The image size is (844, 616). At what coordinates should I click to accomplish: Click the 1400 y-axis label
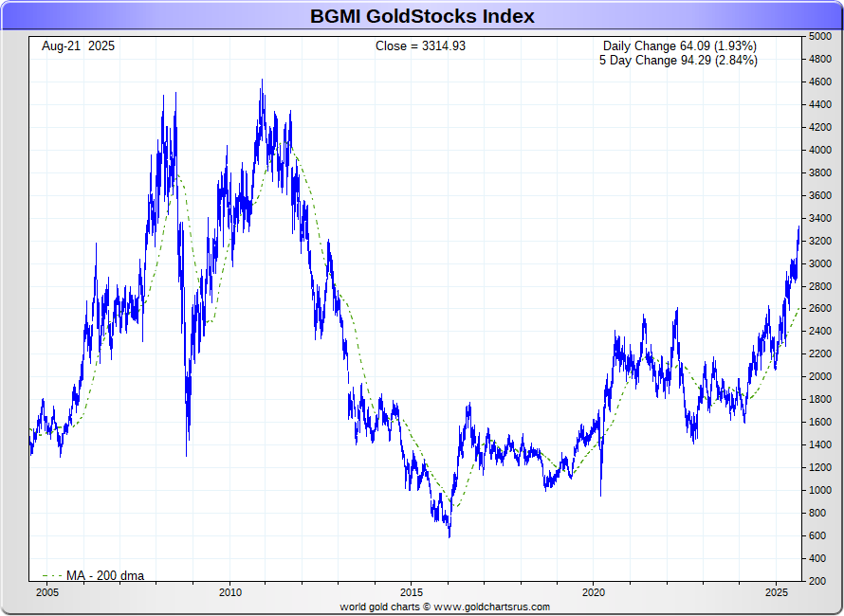coord(820,444)
